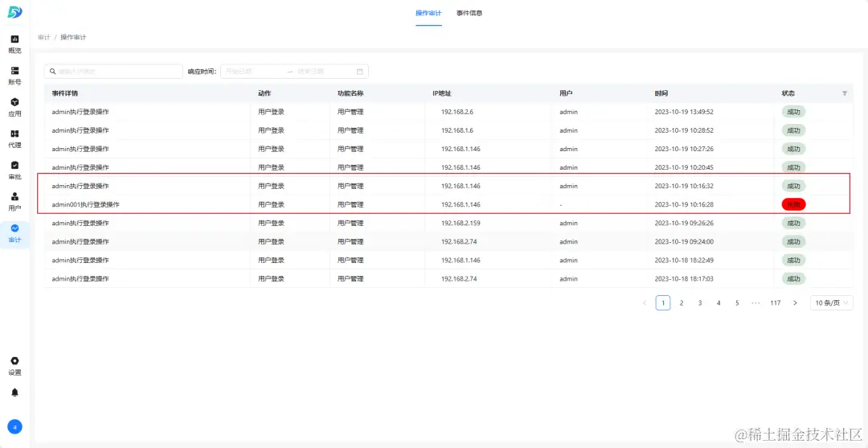Click 'admin001执行登录操作' event cell
Screen dimensions: 868x448
click(x=86, y=204)
